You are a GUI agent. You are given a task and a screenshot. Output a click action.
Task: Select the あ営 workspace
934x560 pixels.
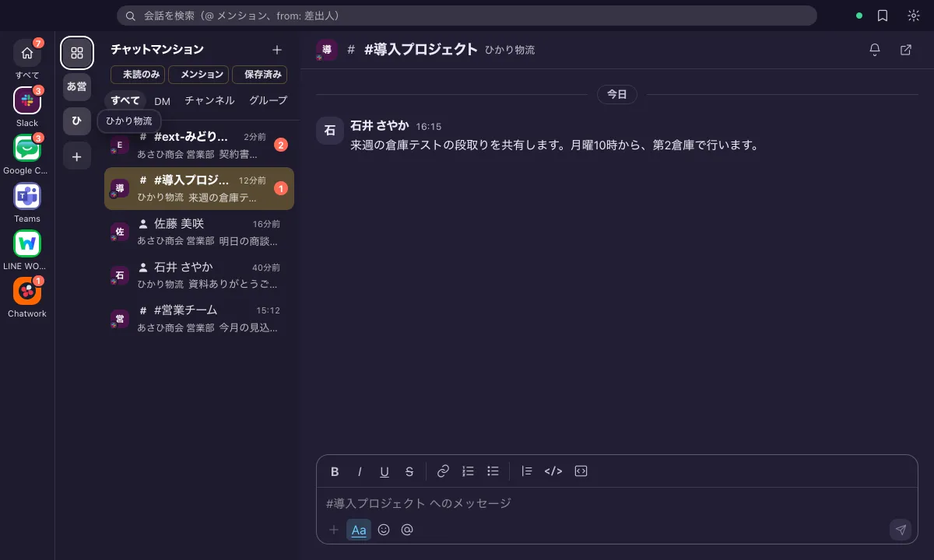[x=77, y=87]
